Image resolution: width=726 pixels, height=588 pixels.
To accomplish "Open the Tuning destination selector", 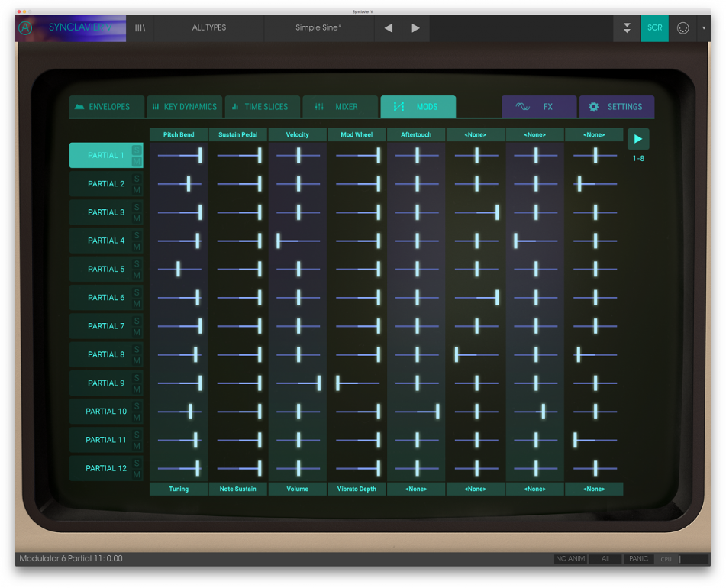I will coord(178,489).
